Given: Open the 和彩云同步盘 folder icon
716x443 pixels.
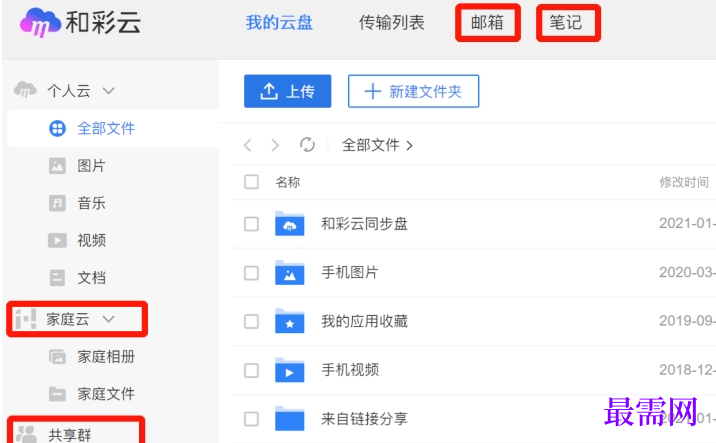Looking at the screenshot, I should pyautogui.click(x=290, y=223).
